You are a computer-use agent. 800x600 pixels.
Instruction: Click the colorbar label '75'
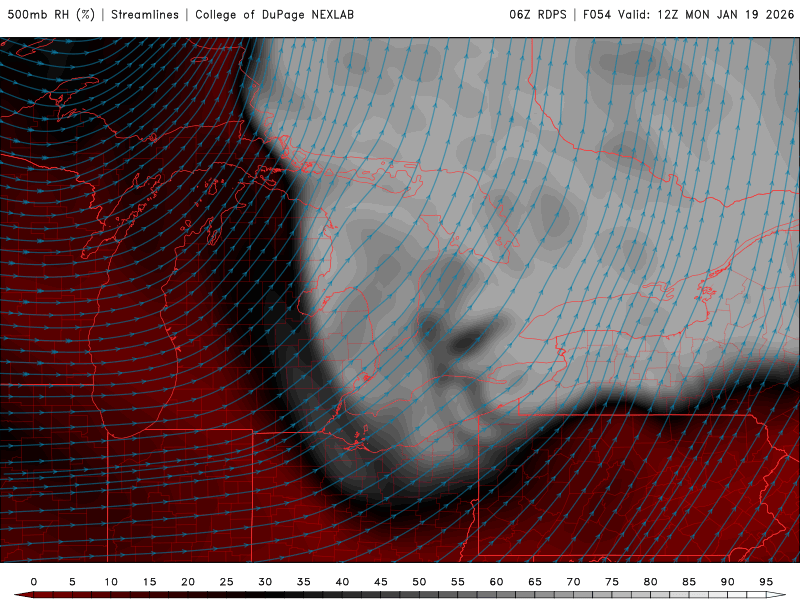point(612,582)
